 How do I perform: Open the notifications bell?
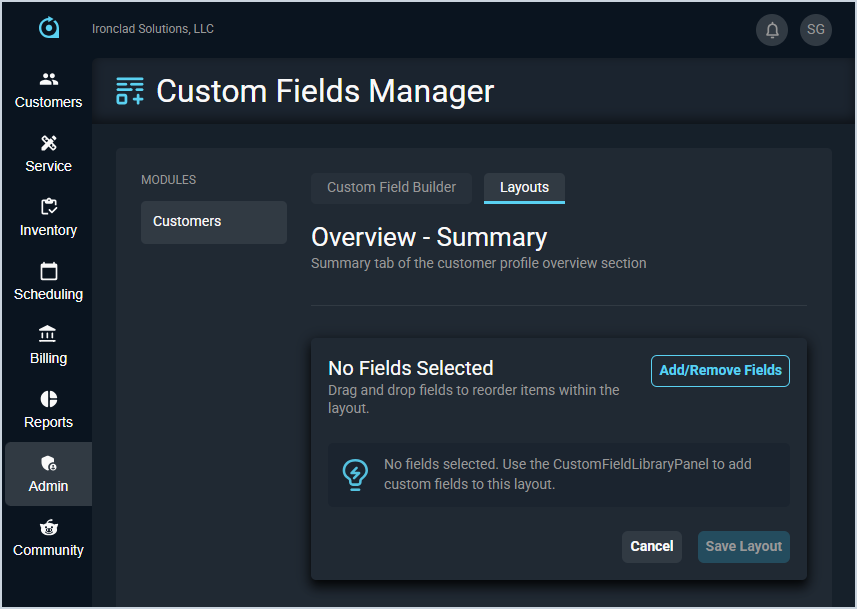click(772, 30)
